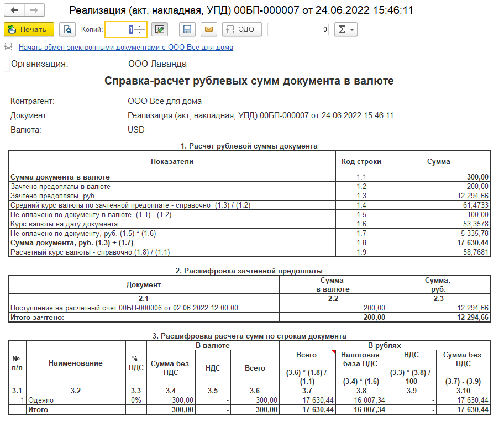Select tax base 16 007,34 in Одеяло row
Image resolution: width=504 pixels, height=422 pixels.
[369, 400]
